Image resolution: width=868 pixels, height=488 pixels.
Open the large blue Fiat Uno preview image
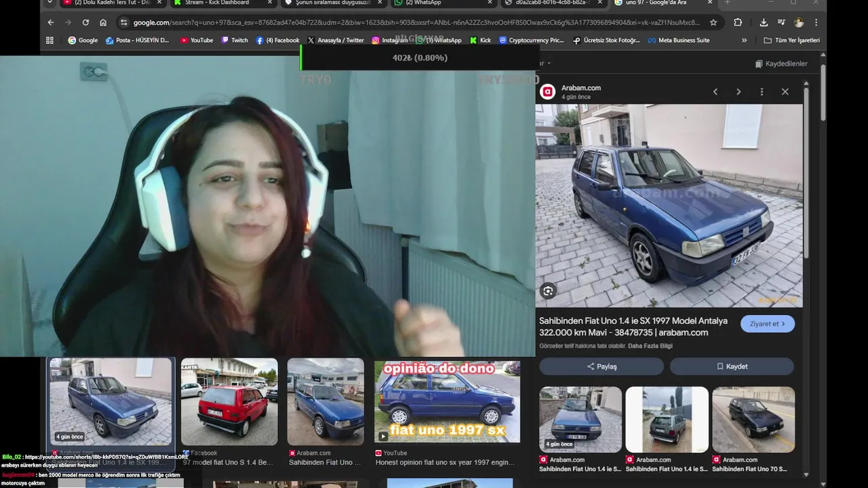tap(669, 205)
